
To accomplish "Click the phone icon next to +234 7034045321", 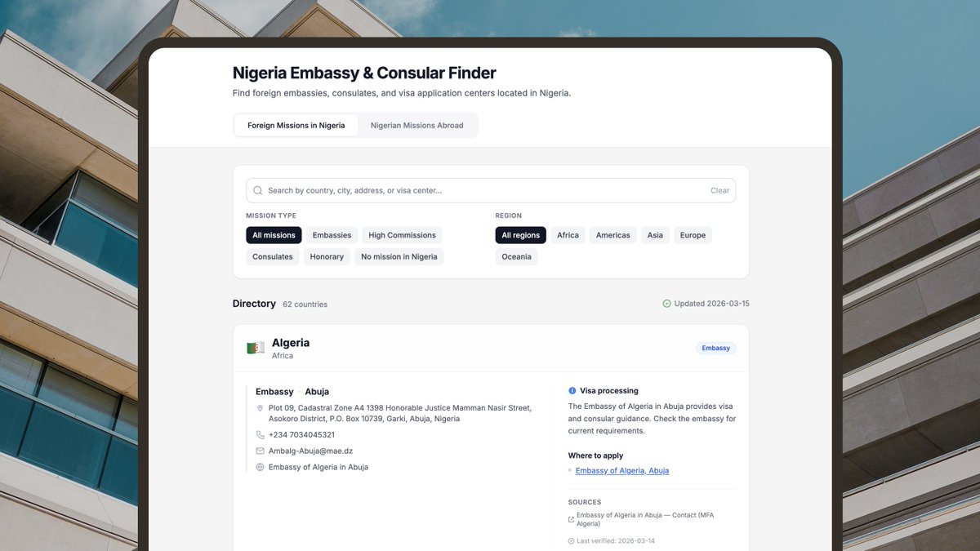I will click(x=260, y=435).
